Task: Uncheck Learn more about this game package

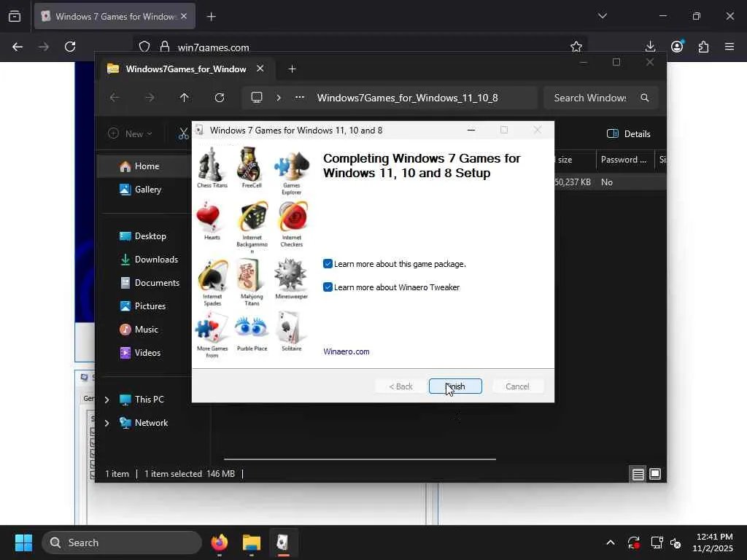Action: (x=328, y=264)
